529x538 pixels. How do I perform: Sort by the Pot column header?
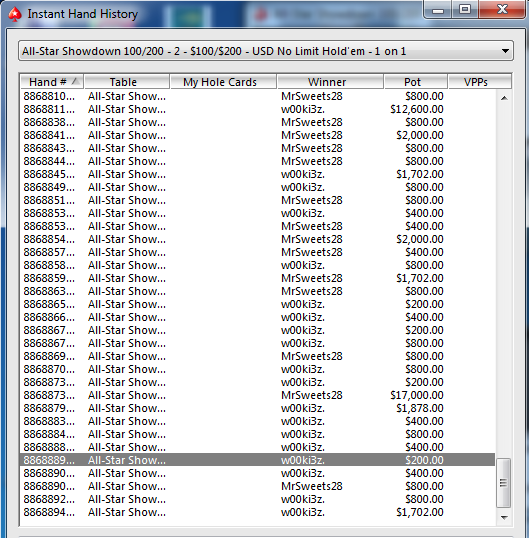(416, 82)
